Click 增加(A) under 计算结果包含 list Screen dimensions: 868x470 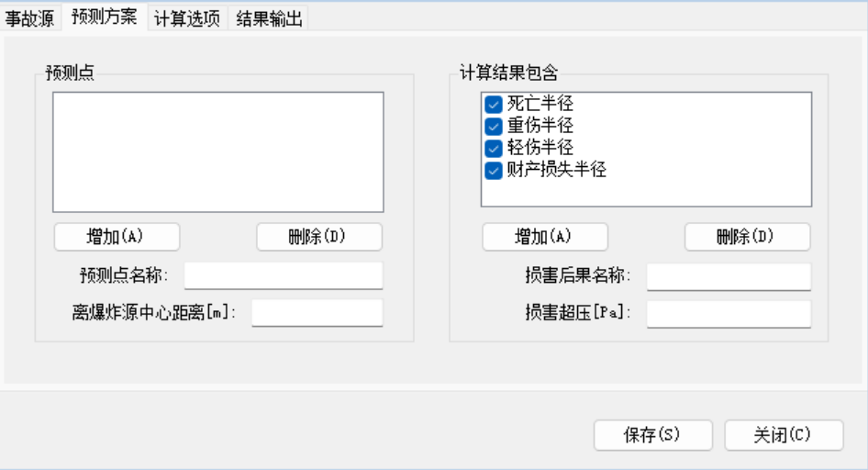click(545, 237)
